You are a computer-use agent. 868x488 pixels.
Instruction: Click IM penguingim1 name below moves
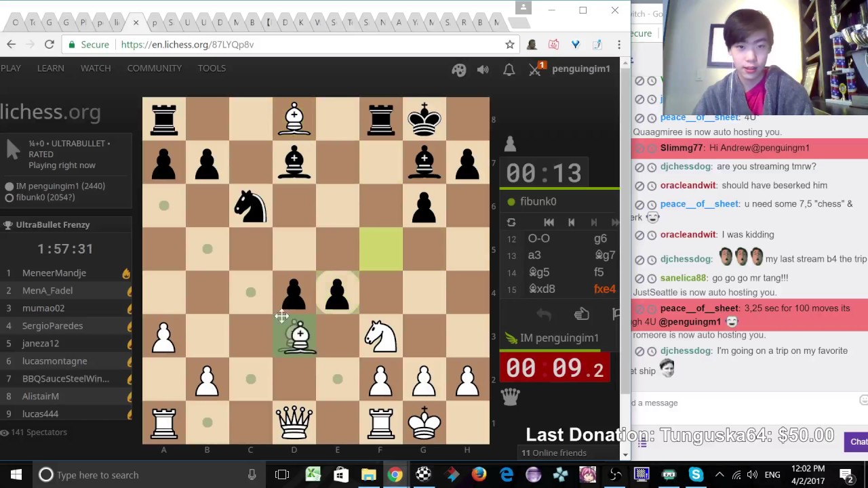pos(559,338)
